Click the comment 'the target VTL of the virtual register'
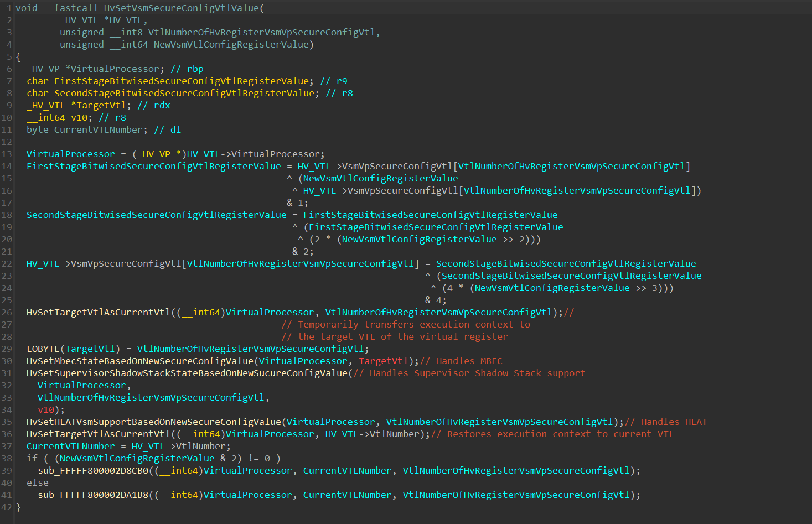Screen dimensions: 812x524 click(x=394, y=336)
